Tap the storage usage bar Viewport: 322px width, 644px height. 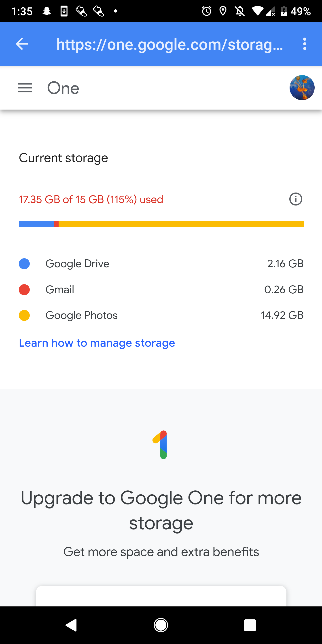click(x=161, y=224)
